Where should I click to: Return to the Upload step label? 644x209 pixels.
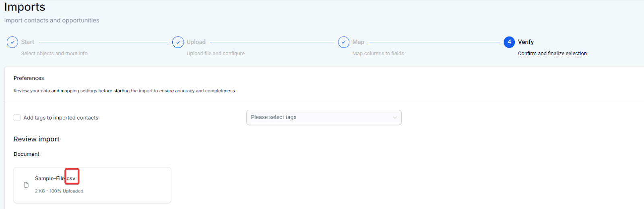tap(196, 42)
